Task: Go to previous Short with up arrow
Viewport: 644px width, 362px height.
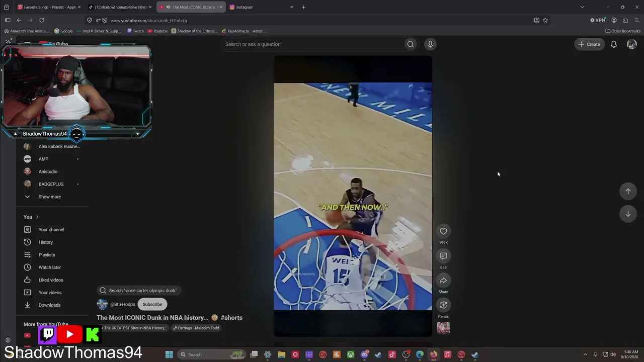Action: coord(628,191)
